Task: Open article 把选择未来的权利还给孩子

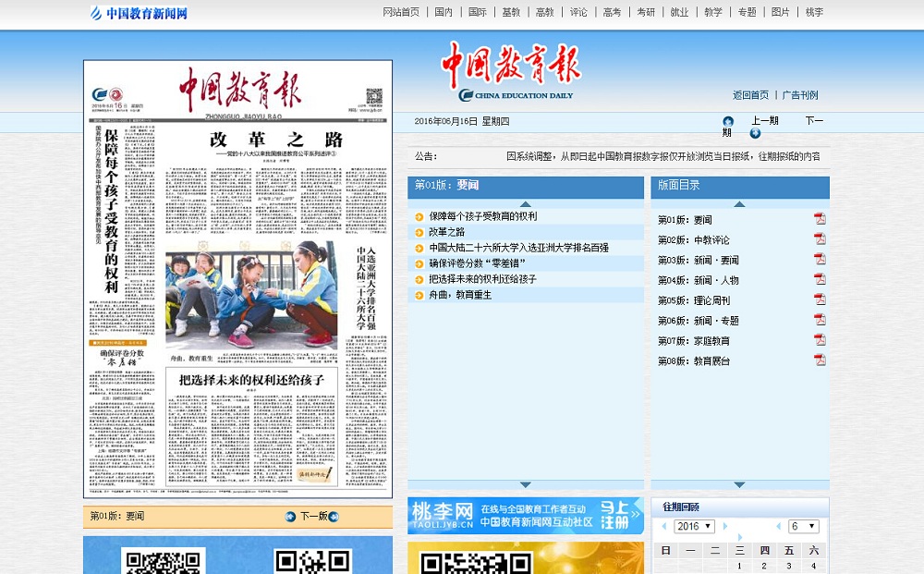Action: click(x=482, y=279)
